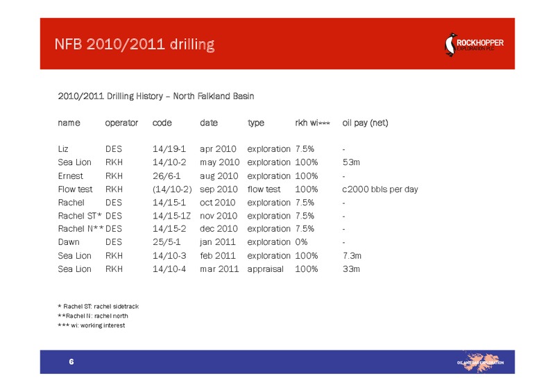Click the date 'sep 2010'
This screenshot has width=555, height=392.
tap(219, 189)
